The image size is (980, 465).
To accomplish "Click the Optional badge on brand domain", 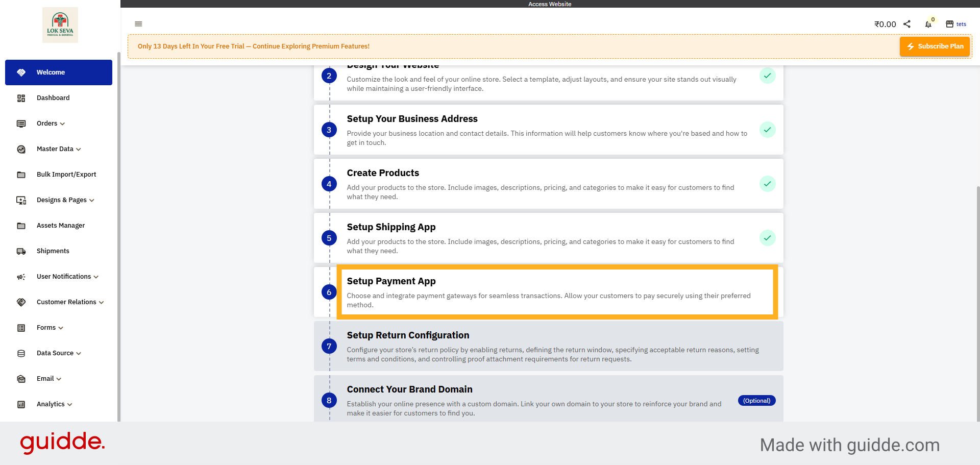I will (756, 401).
